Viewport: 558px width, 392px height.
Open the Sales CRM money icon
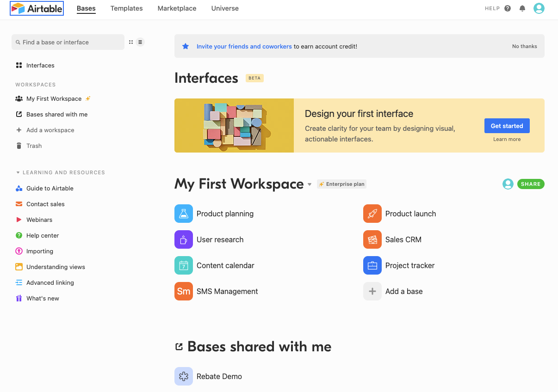coord(372,239)
